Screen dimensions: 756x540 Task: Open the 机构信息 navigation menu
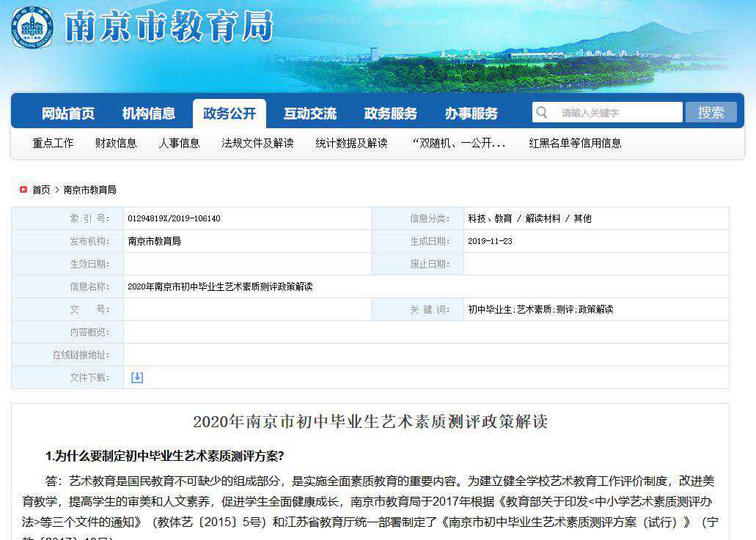tap(149, 113)
